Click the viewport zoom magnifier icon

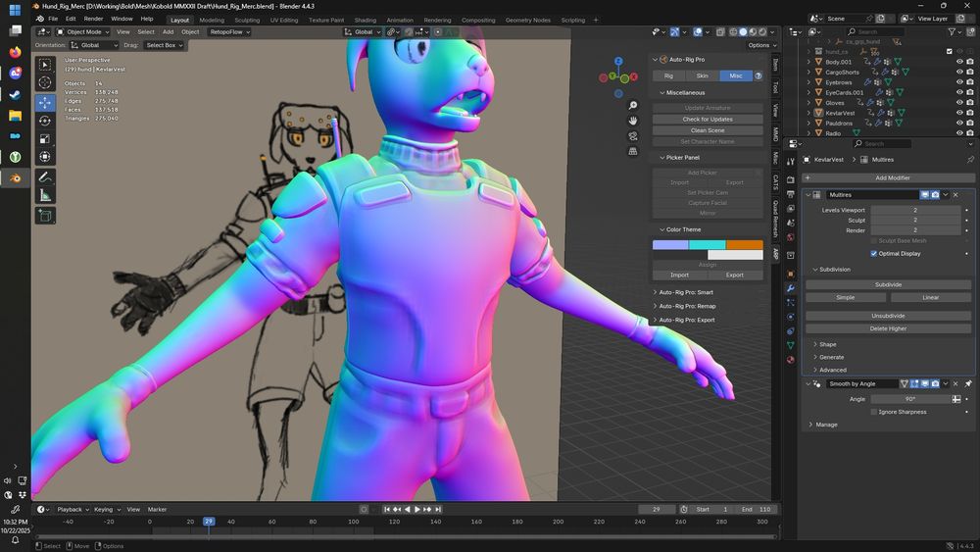[x=634, y=106]
